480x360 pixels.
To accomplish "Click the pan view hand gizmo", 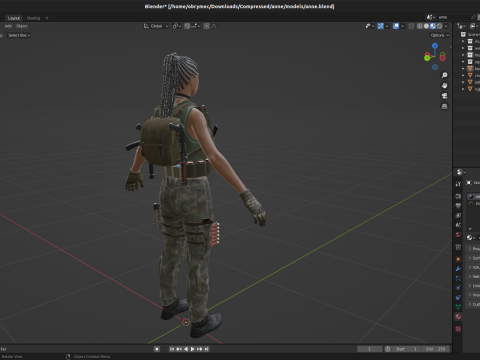I will click(x=444, y=86).
